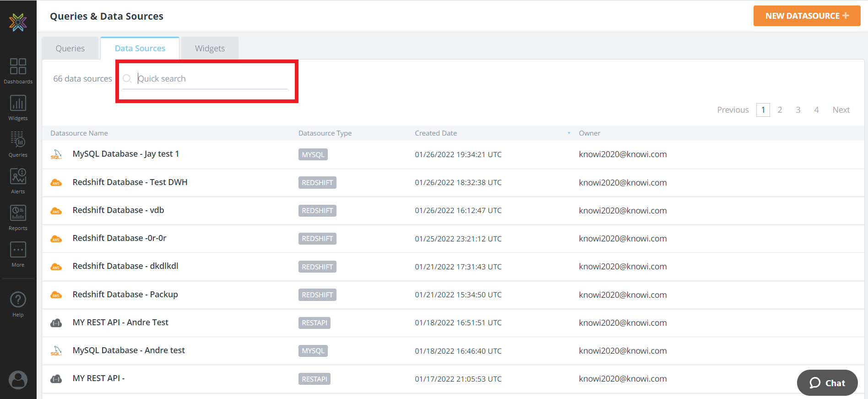Open Redshift Database - Packup datasource
Image resolution: width=868 pixels, height=399 pixels.
125,295
